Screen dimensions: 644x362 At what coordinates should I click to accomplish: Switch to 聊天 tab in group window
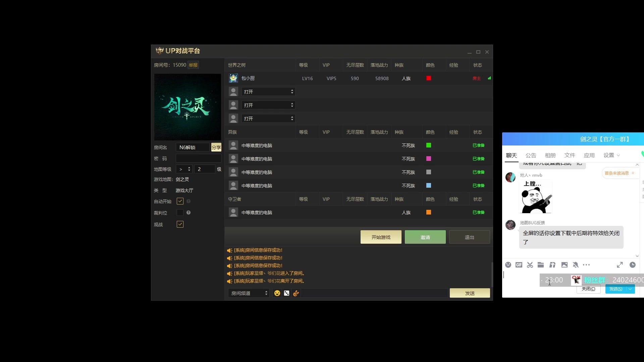512,155
